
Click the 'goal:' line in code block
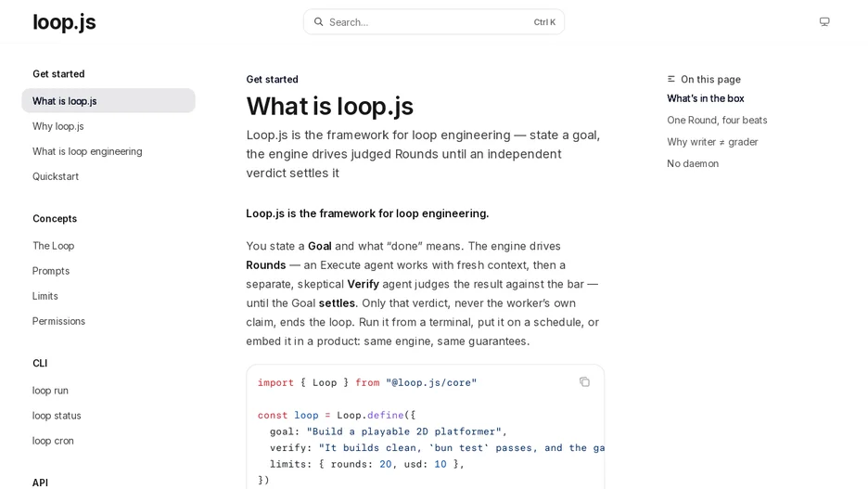pos(388,431)
